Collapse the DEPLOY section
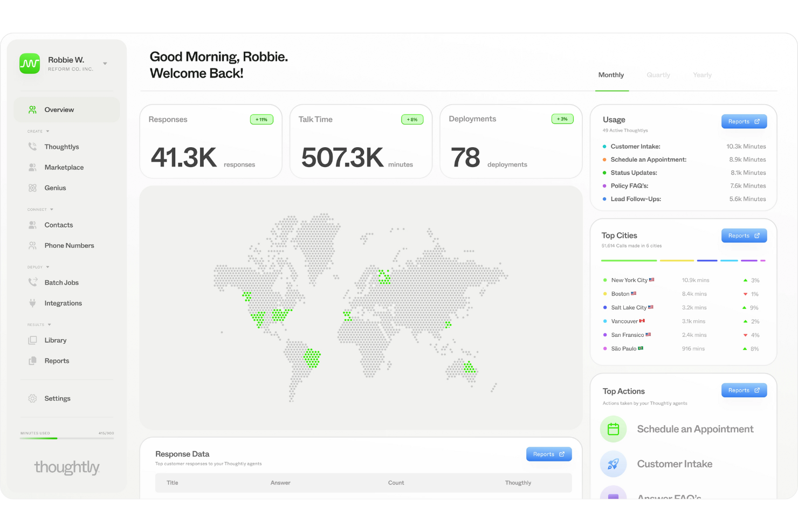 click(x=49, y=266)
